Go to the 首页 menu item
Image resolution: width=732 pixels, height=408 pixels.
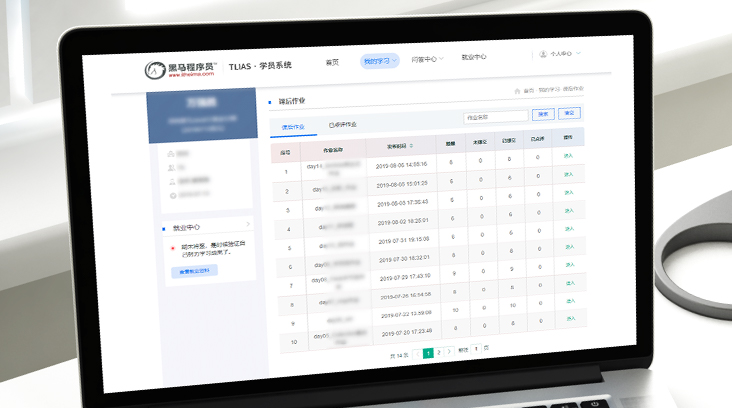coord(332,62)
